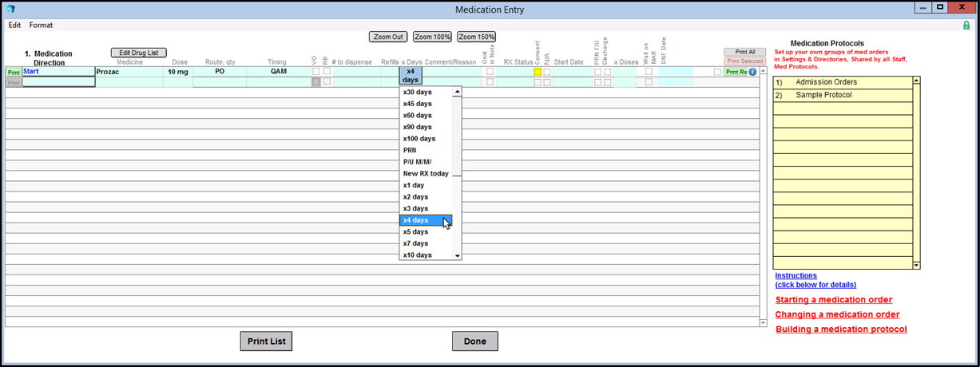Open the Format menu
980x367 pixels.
point(41,26)
